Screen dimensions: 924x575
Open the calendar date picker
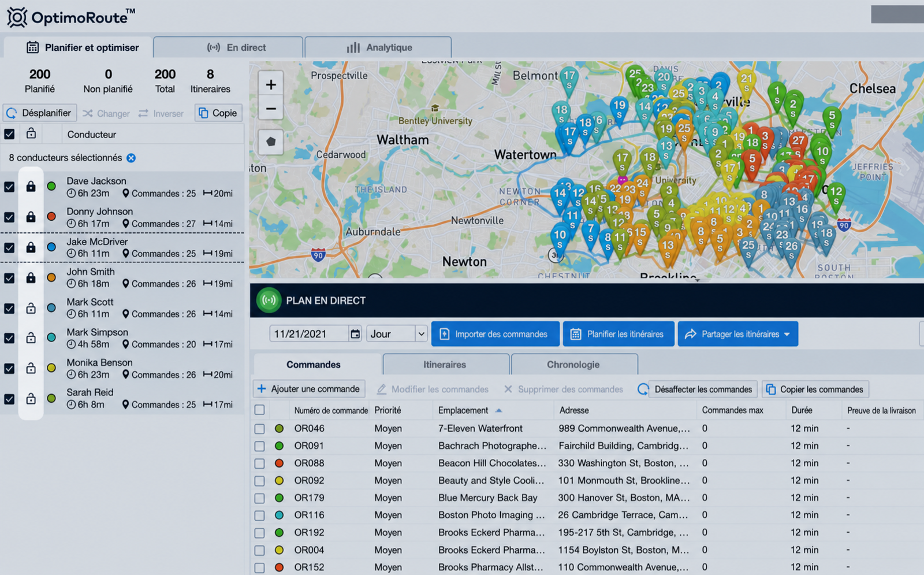(355, 334)
